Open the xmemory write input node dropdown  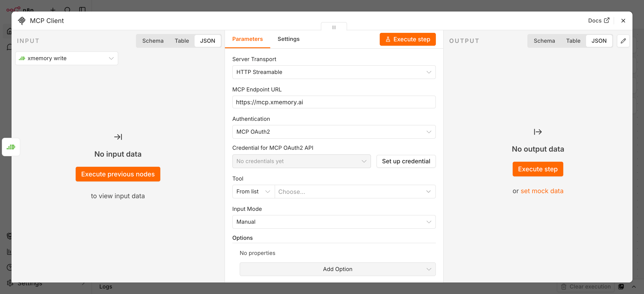tap(66, 58)
